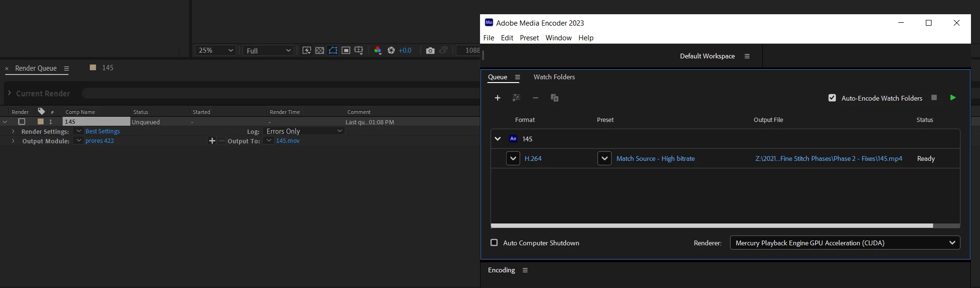Open grid and guide options icon
Viewport: 980px width, 288px height.
tap(359, 50)
